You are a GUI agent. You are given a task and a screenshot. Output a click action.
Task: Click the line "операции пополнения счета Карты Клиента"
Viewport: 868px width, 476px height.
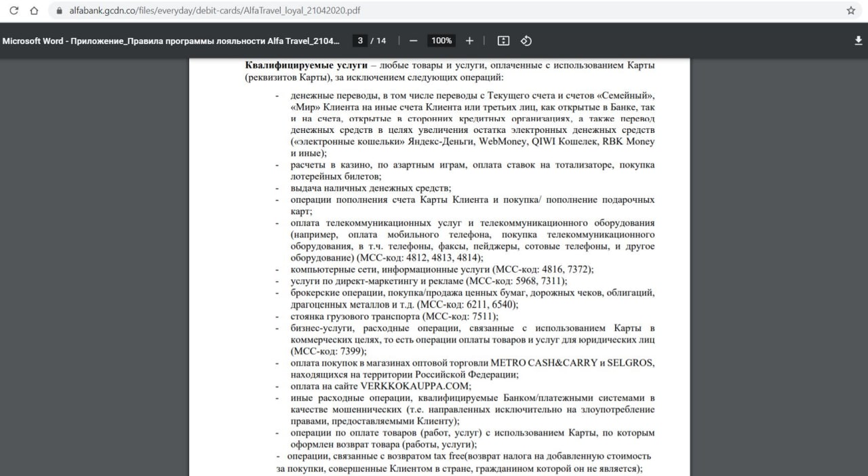click(472, 200)
